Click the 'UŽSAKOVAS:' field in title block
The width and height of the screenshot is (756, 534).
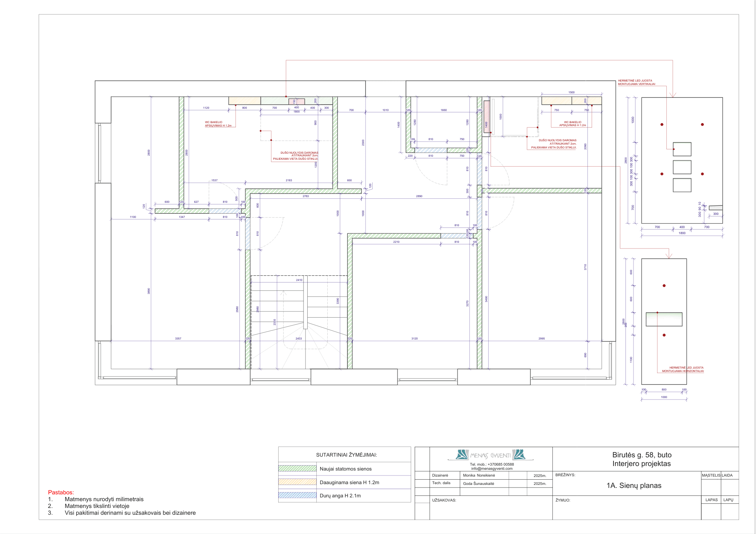click(444, 500)
